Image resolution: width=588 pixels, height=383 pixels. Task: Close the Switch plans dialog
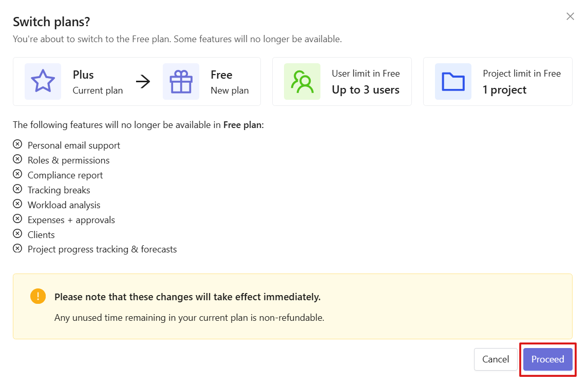tap(570, 16)
